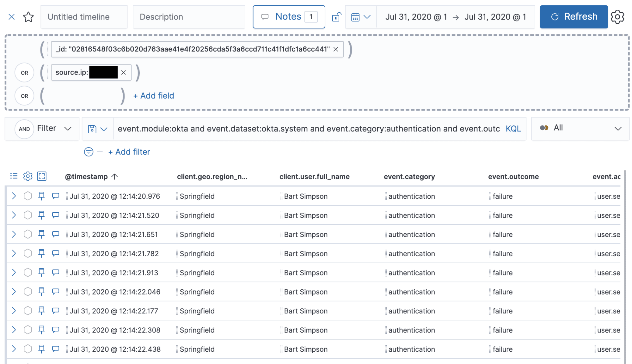Click the Add filter link

[129, 152]
